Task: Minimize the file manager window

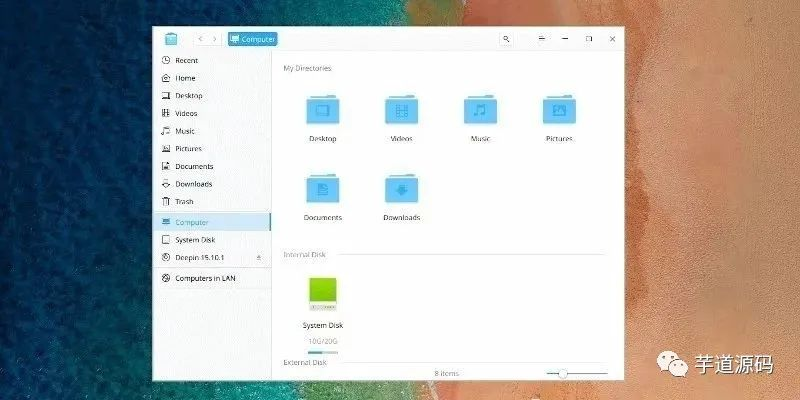Action: (x=565, y=39)
